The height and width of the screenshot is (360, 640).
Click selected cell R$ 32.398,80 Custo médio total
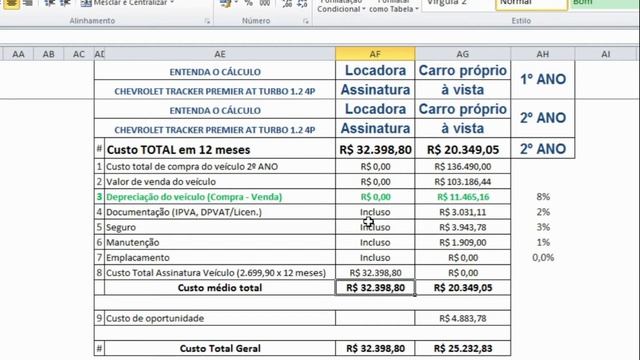pos(375,288)
